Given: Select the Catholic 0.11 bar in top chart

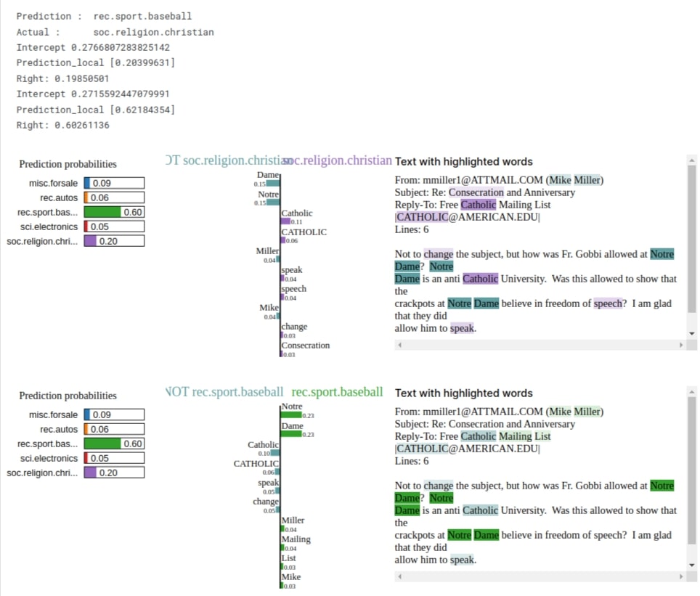Looking at the screenshot, I should 288,220.
